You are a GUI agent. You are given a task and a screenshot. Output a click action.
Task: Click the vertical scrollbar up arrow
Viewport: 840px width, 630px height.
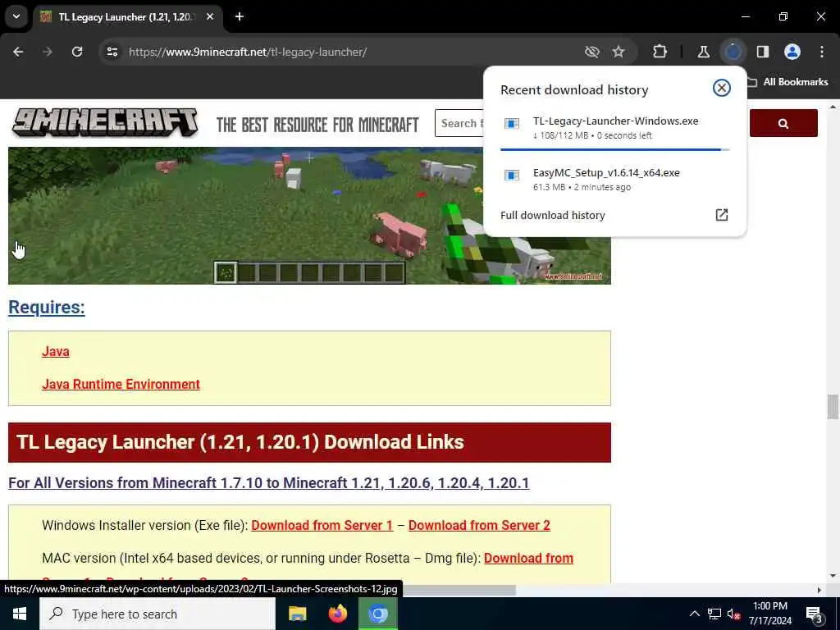click(833, 107)
